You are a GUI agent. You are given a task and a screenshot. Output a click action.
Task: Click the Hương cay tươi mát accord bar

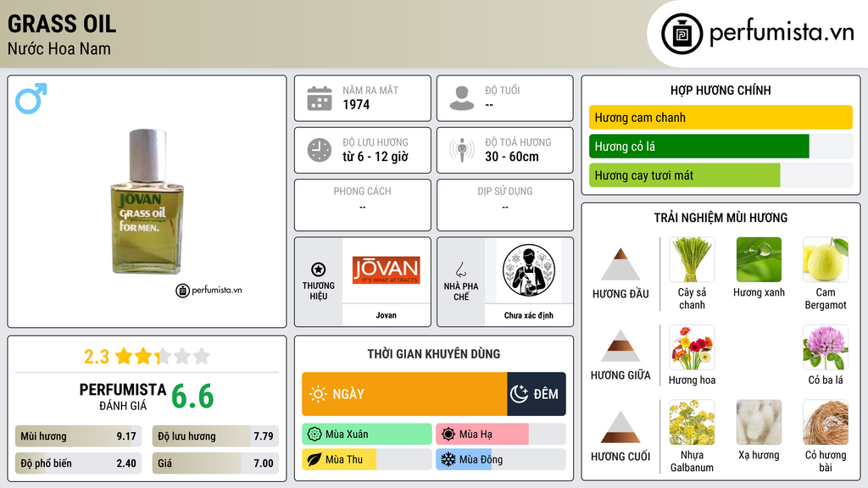tap(721, 175)
